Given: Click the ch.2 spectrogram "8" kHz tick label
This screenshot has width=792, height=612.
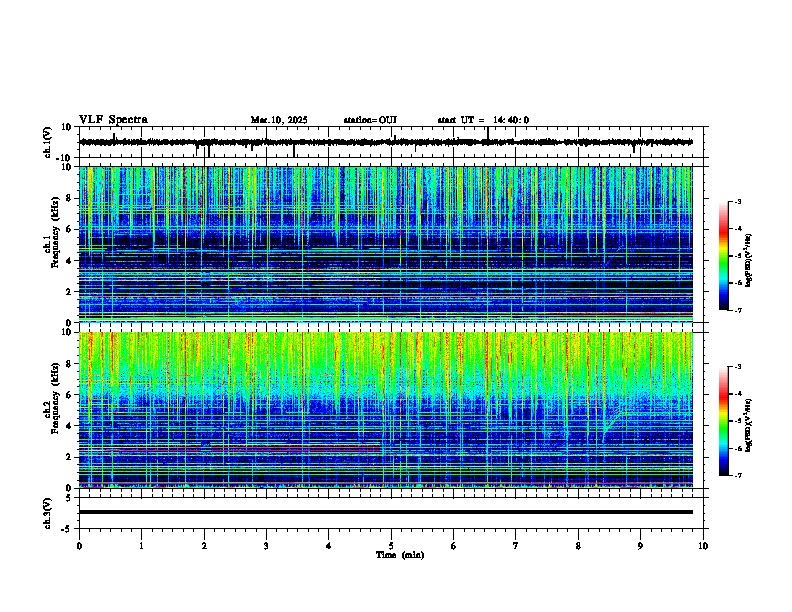Looking at the screenshot, I should 71,364.
